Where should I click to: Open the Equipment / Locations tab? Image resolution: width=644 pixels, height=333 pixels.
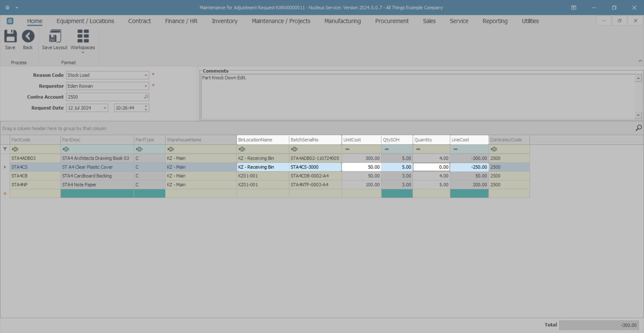pyautogui.click(x=85, y=21)
